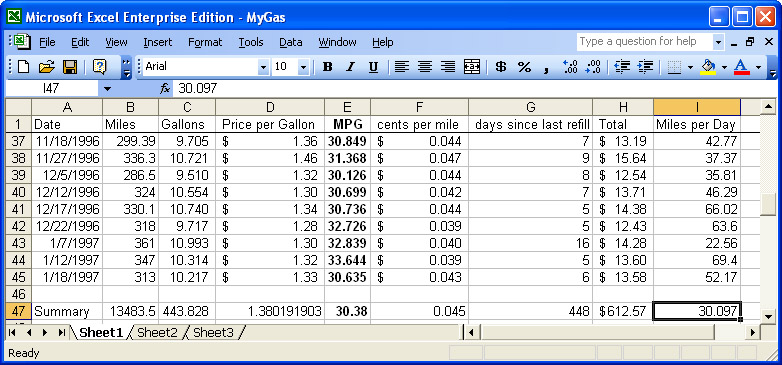Click the Type a question for help box
The height and width of the screenshot is (365, 782).
click(x=645, y=41)
